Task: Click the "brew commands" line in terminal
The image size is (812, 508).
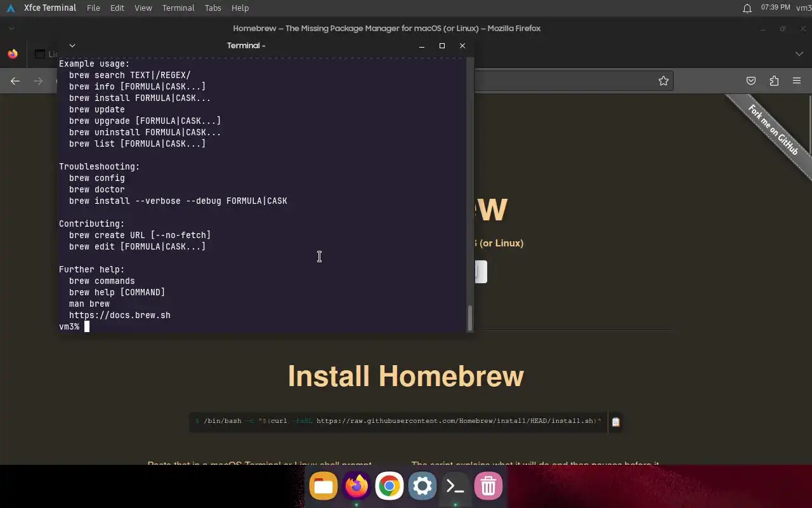Action: coord(102,281)
